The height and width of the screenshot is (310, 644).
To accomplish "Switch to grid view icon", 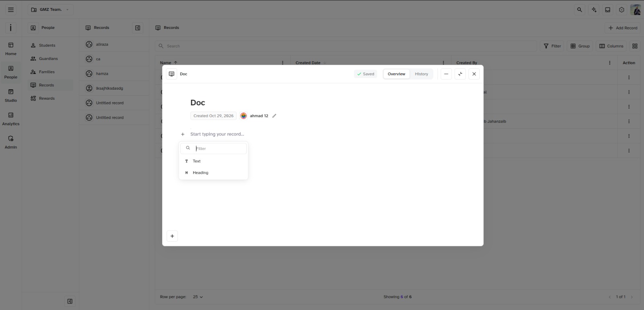I will pos(635,46).
